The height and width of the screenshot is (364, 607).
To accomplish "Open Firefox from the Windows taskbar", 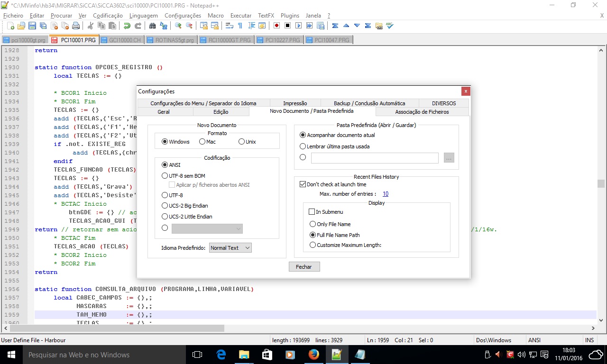I will [313, 355].
